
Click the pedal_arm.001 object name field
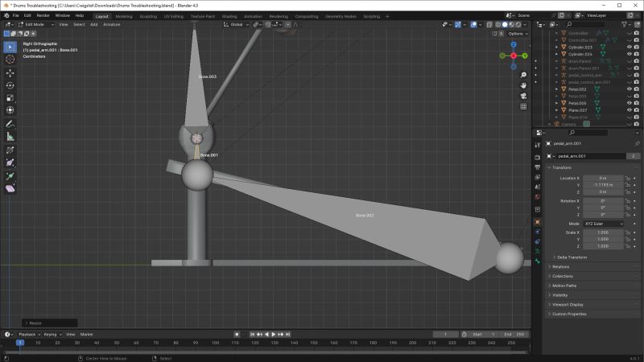591,156
